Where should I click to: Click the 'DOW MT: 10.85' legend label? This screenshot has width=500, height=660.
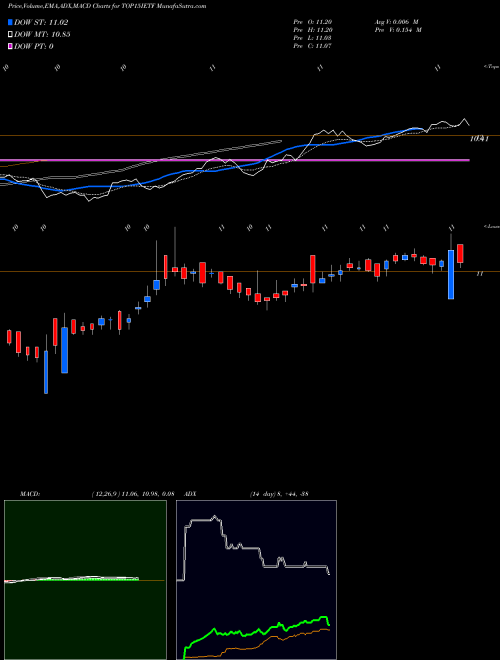coord(42,35)
